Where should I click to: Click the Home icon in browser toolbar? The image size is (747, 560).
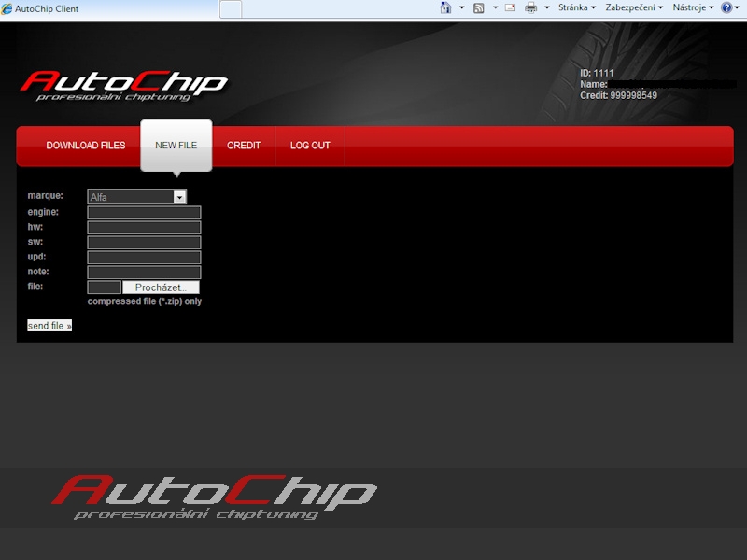tap(445, 7)
